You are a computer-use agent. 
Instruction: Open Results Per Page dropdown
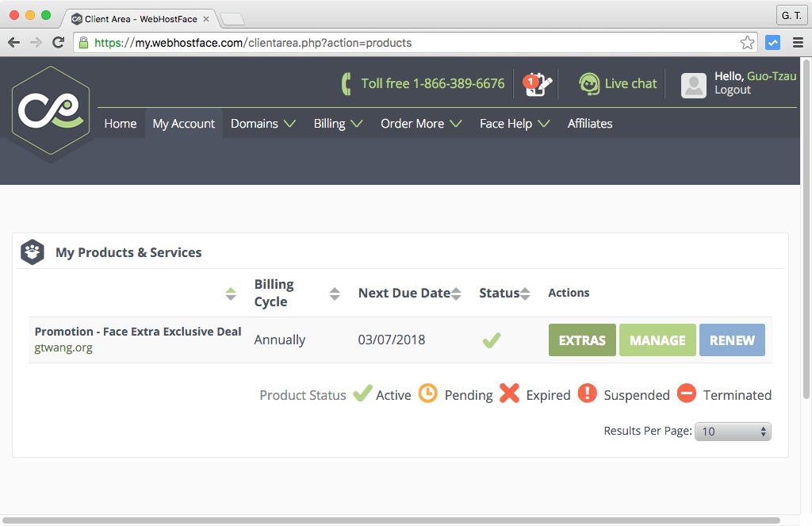[733, 432]
